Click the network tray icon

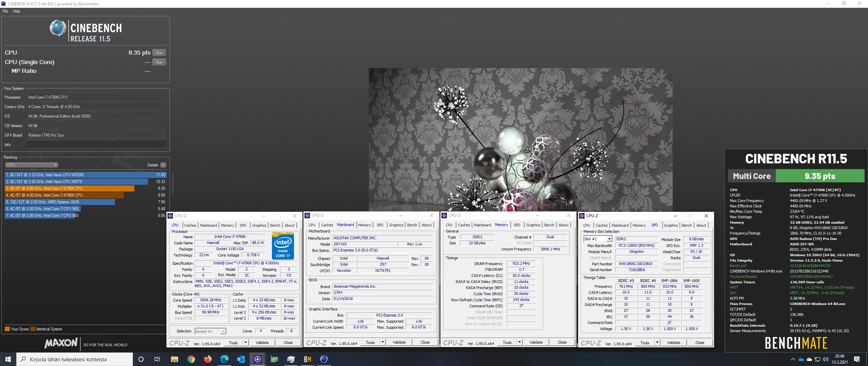(x=817, y=359)
